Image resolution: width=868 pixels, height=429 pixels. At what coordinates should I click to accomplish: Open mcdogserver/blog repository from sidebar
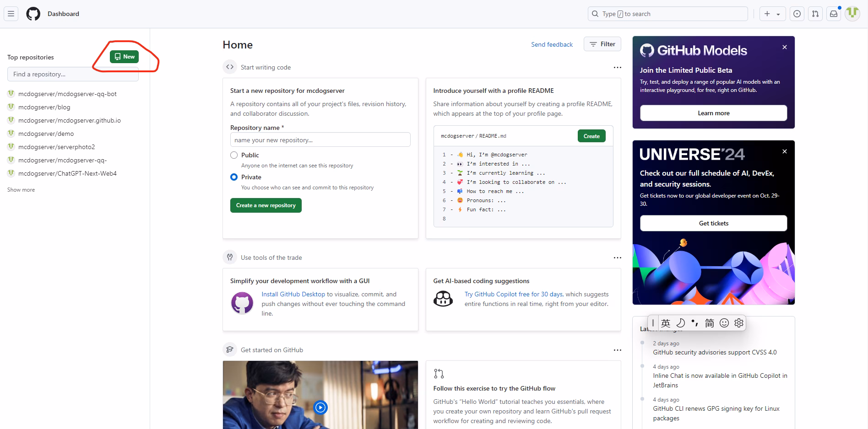44,107
